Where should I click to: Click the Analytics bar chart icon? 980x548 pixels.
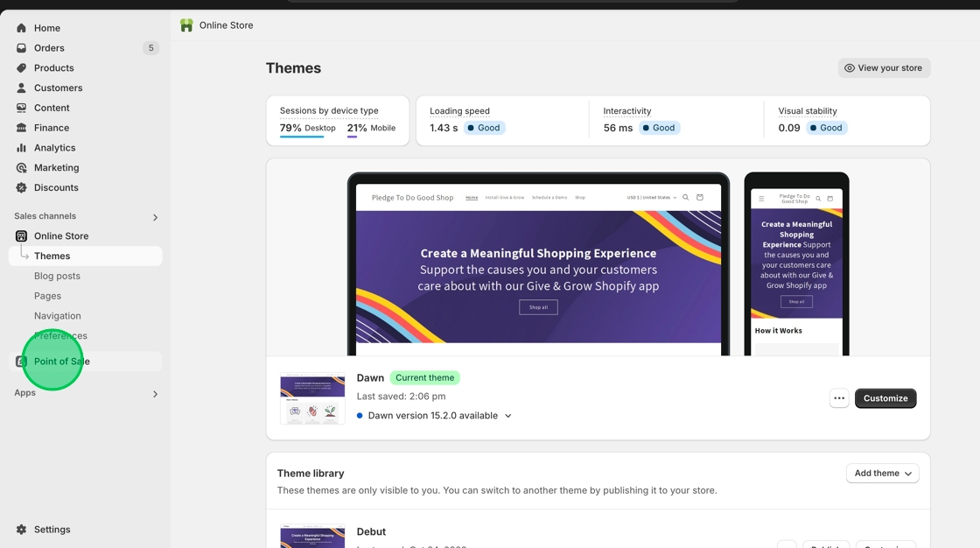tap(21, 148)
